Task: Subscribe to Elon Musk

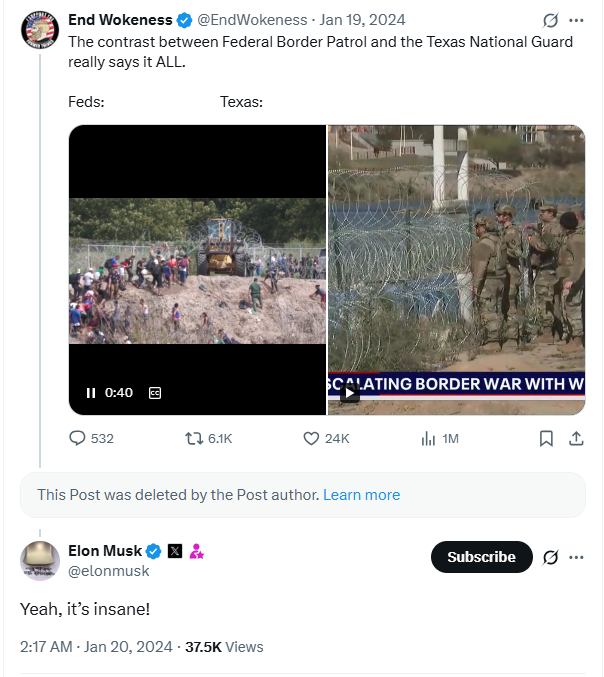Action: pos(481,557)
